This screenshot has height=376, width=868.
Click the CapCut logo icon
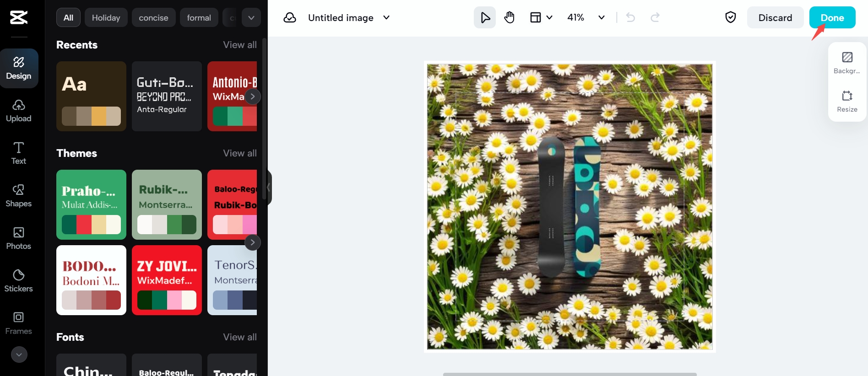pos(19,18)
